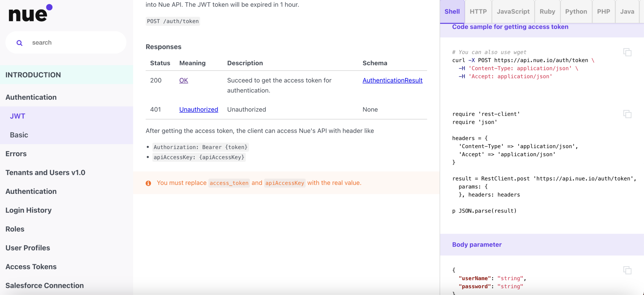Open the Login History section

[28, 210]
